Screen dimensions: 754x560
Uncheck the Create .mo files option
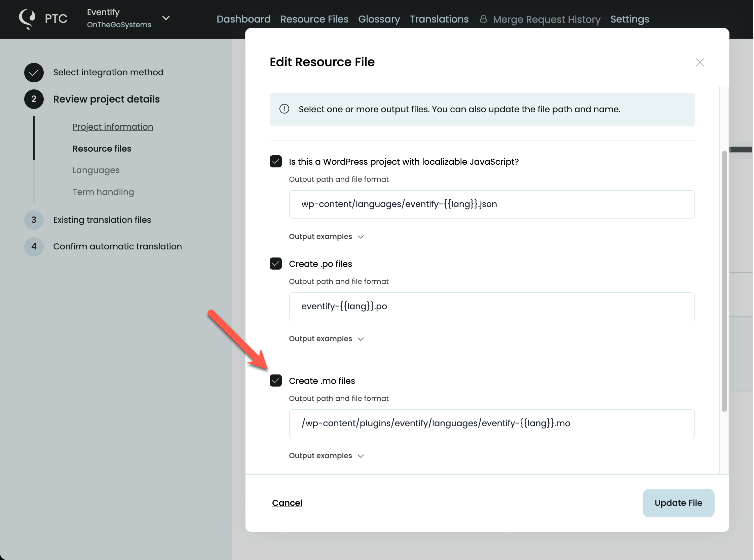click(276, 381)
